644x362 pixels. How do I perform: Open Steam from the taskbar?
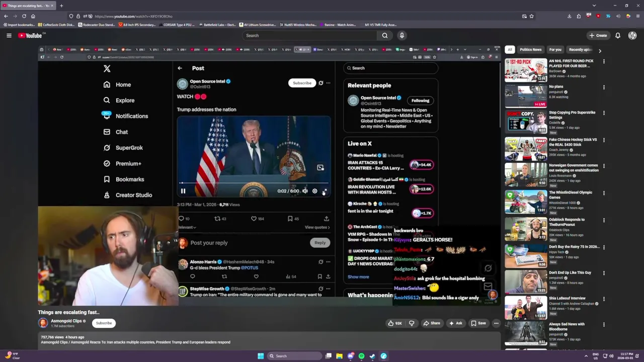[x=372, y=356]
